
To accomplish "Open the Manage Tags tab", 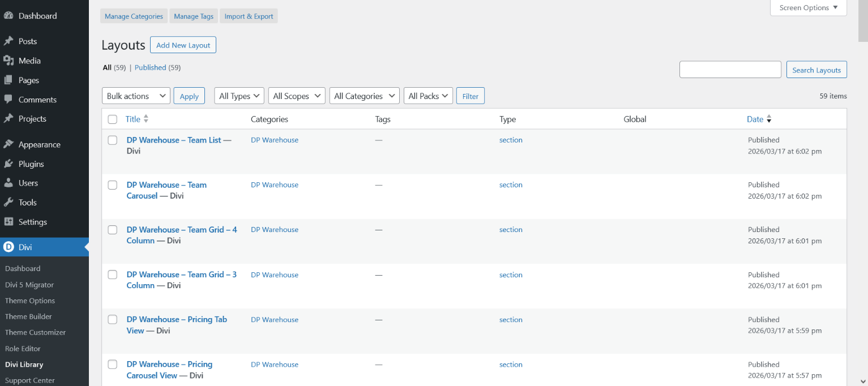I will (x=194, y=16).
